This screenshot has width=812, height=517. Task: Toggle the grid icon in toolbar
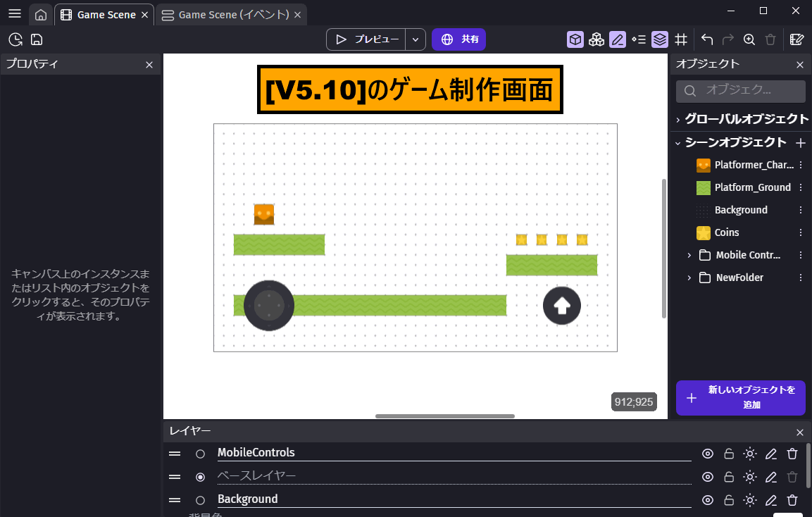click(x=681, y=39)
